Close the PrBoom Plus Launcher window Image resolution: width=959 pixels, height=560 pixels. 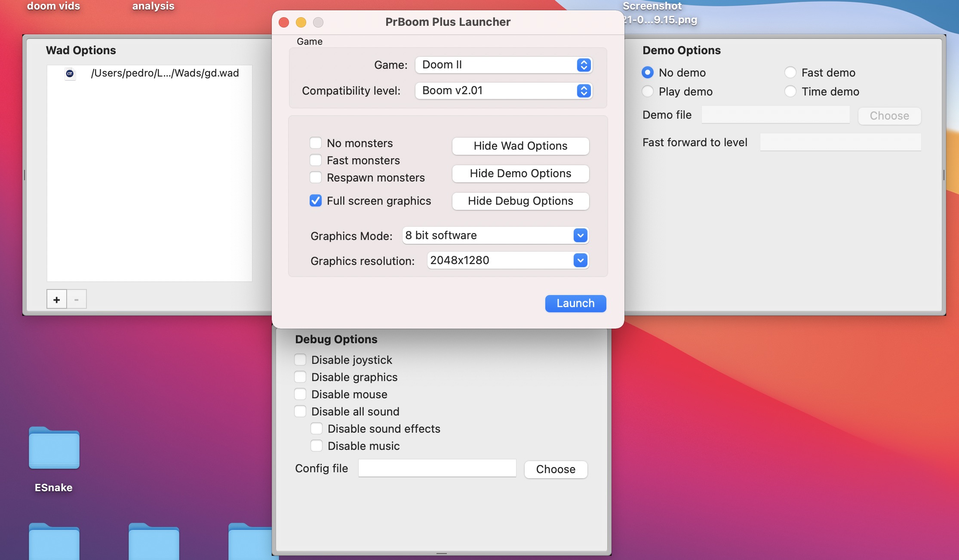pos(284,22)
